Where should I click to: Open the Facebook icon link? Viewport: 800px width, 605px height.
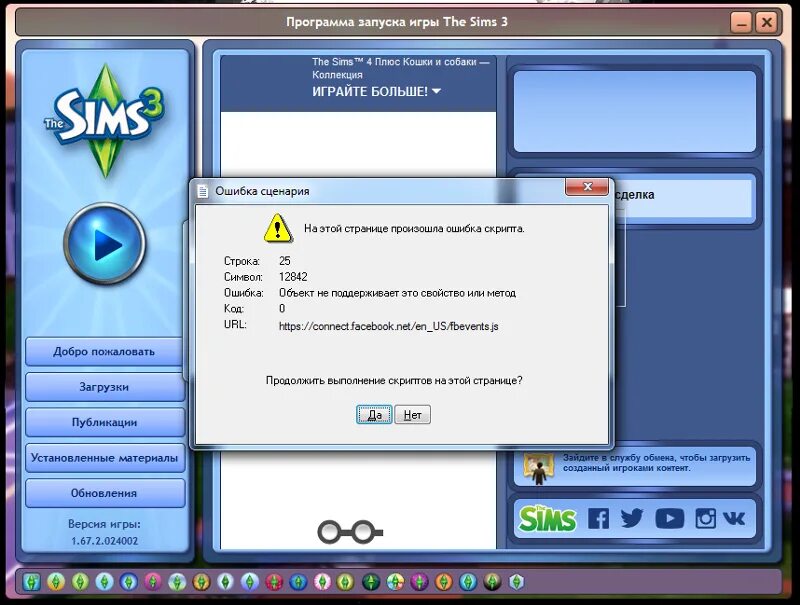598,519
